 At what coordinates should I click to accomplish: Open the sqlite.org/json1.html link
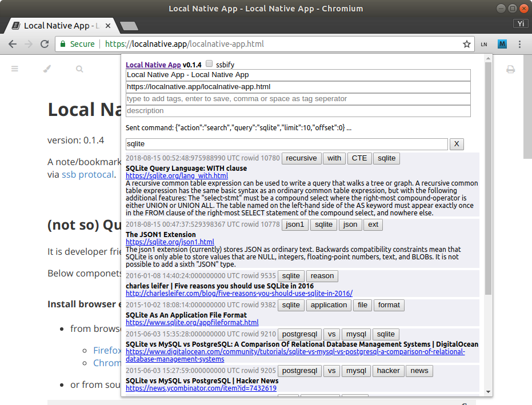click(170, 242)
